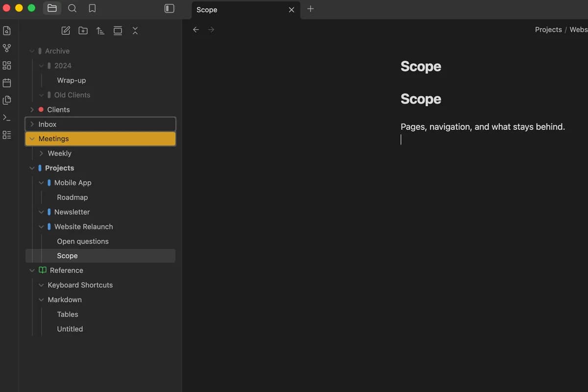The height and width of the screenshot is (392, 588).
Task: Expand the Weekly folder chevron
Action: click(42, 153)
